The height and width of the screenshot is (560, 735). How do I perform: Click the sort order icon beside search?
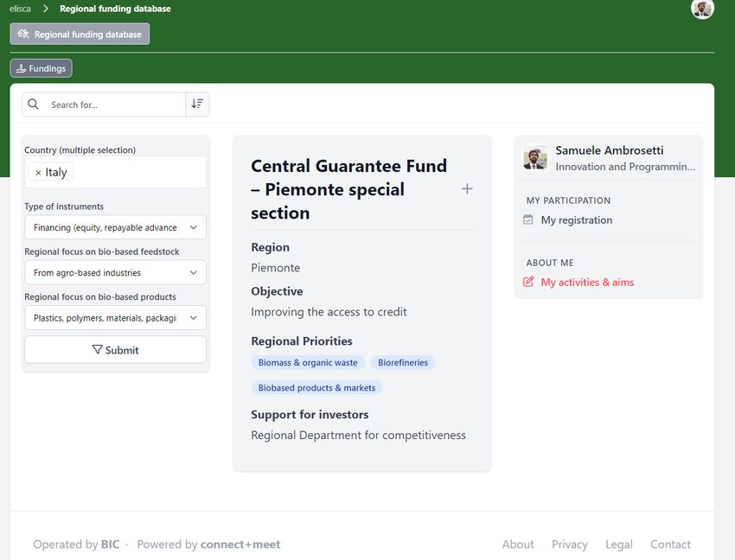tap(197, 104)
